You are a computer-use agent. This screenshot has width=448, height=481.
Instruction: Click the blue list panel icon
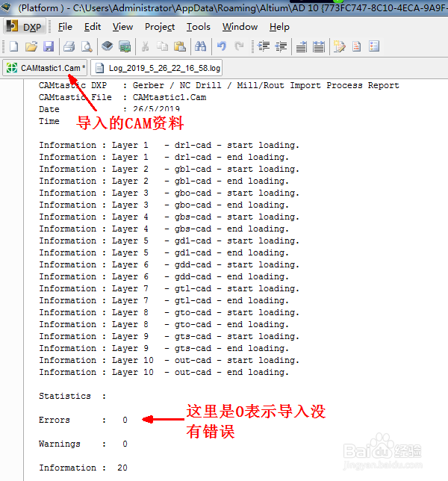(374, 46)
